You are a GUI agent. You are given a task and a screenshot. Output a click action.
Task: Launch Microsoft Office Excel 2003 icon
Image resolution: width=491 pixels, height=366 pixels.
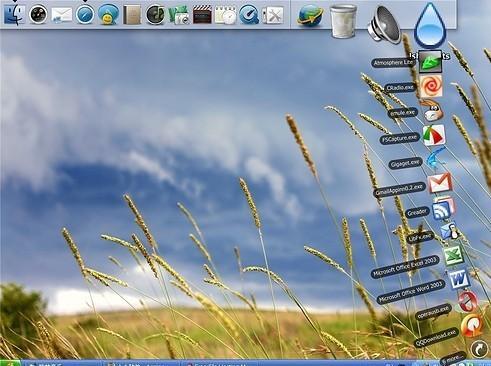point(453,256)
